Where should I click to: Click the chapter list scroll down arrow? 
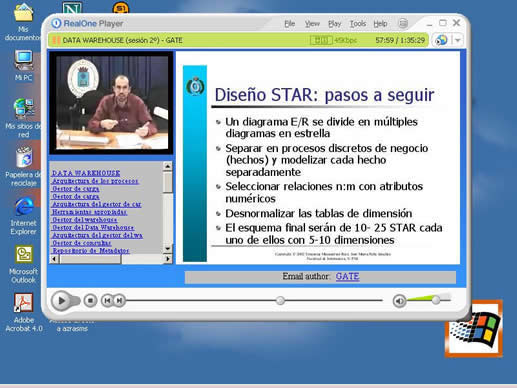click(168, 248)
